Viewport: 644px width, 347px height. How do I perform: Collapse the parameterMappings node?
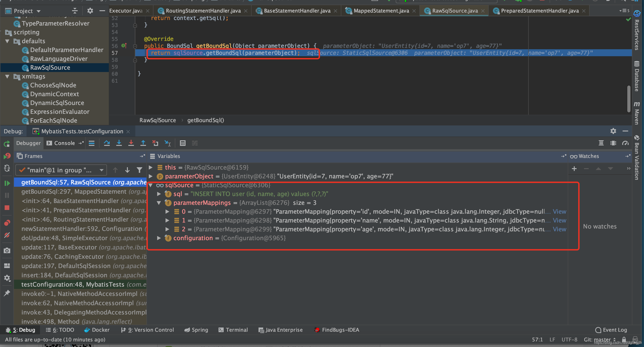(x=159, y=203)
